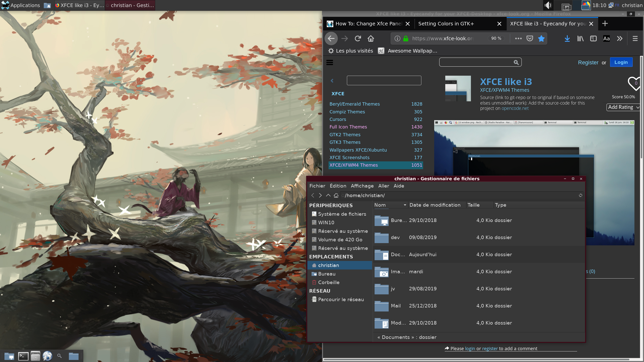Open Édition menu in file manager
Screen dimensions: 644x362
point(338,186)
